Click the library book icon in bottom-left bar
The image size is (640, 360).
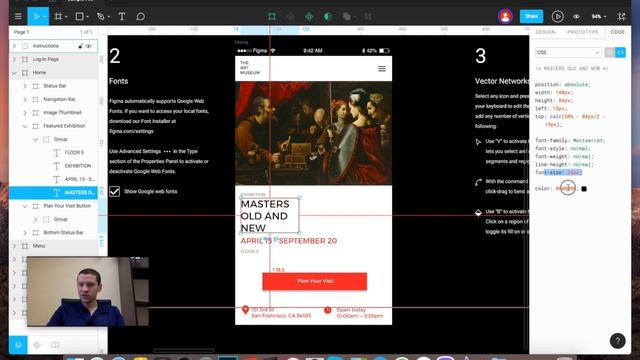pyautogui.click(x=55, y=345)
